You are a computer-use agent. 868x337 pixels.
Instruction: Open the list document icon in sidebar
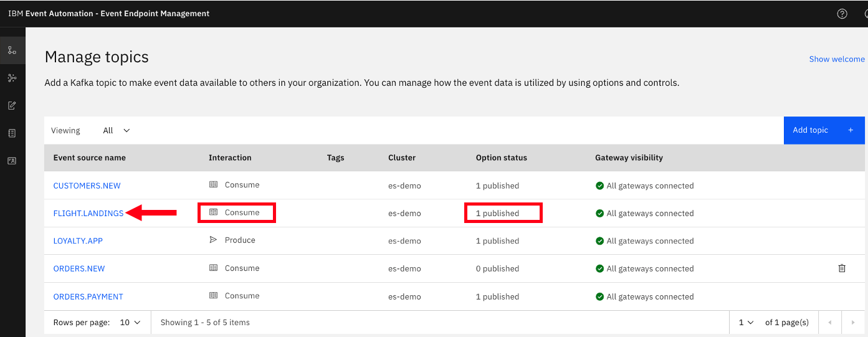pyautogui.click(x=12, y=133)
